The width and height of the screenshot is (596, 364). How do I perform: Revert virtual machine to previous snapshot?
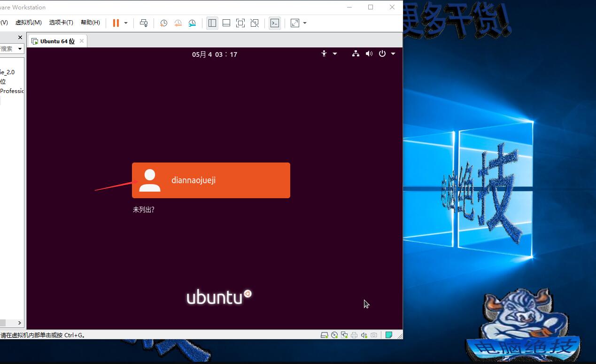[178, 23]
